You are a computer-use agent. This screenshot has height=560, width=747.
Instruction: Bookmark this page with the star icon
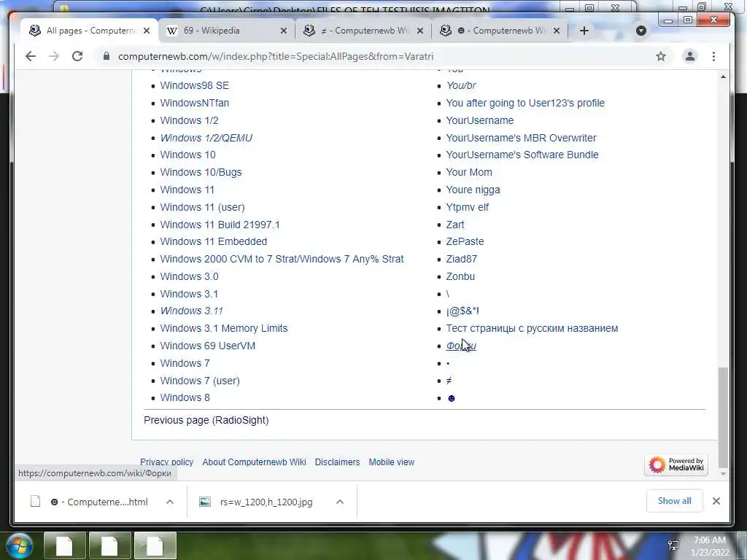(661, 56)
